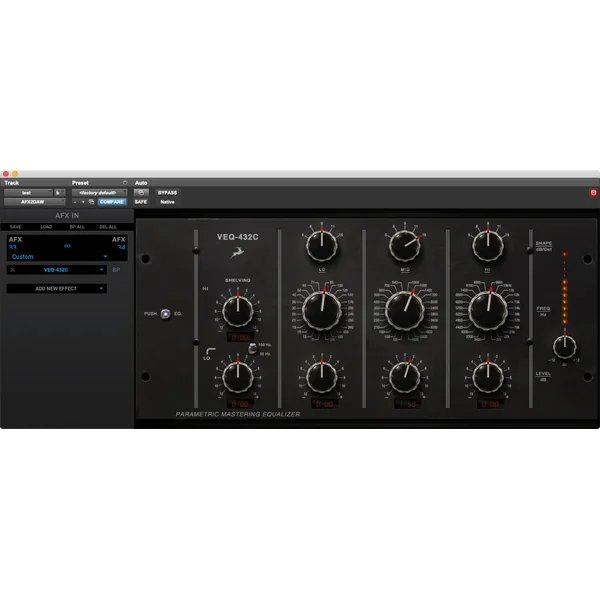This screenshot has width=600, height=600.
Task: Click the output LED level meter
Action: point(564,289)
